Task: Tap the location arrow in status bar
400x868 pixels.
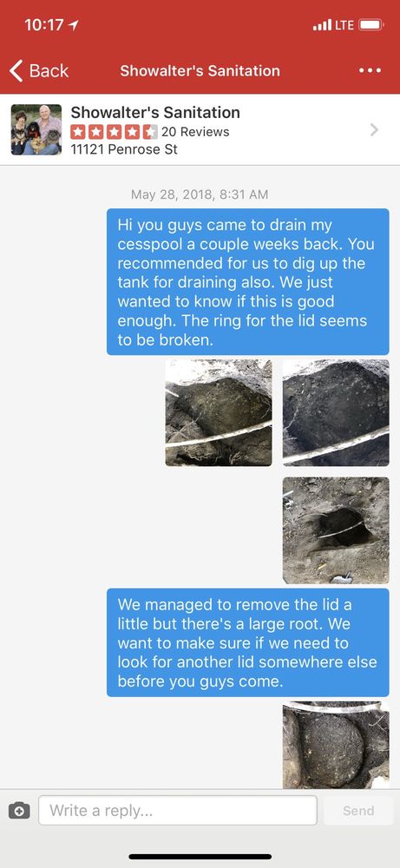Action: [x=75, y=25]
